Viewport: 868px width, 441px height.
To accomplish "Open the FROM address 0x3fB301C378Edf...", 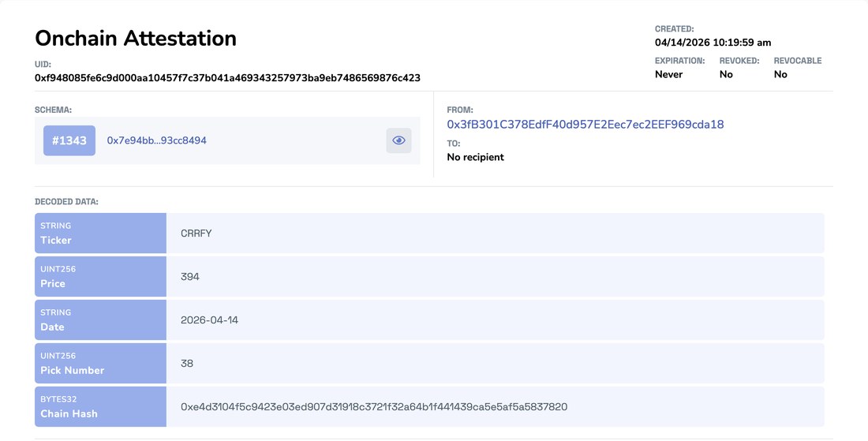I will click(x=586, y=125).
